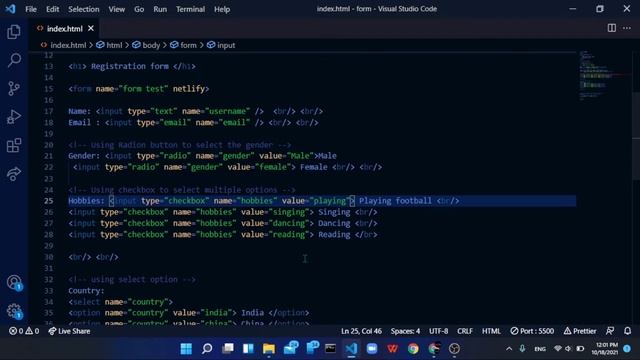
Task: Open Source Control view
Action: click(14, 89)
